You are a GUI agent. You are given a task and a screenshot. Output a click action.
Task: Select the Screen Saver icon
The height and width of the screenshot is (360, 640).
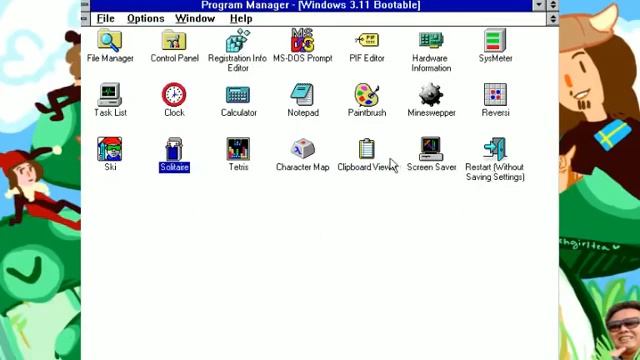click(431, 149)
